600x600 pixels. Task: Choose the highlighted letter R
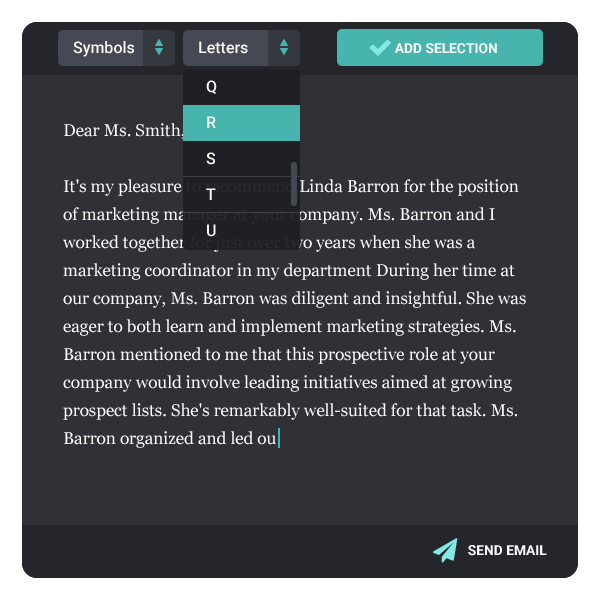point(241,123)
